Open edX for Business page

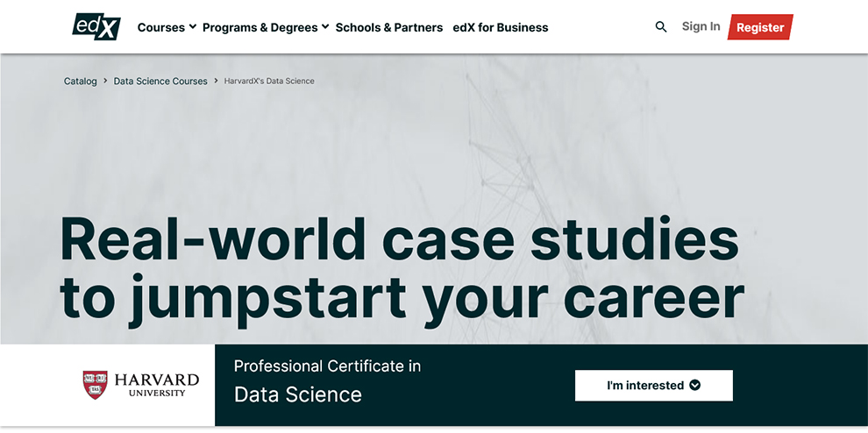(501, 27)
